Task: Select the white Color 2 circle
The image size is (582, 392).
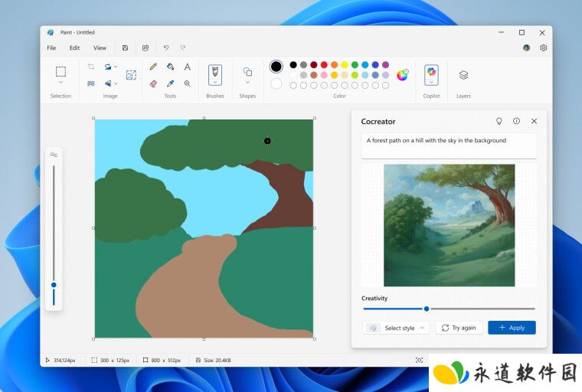Action: 276,84
